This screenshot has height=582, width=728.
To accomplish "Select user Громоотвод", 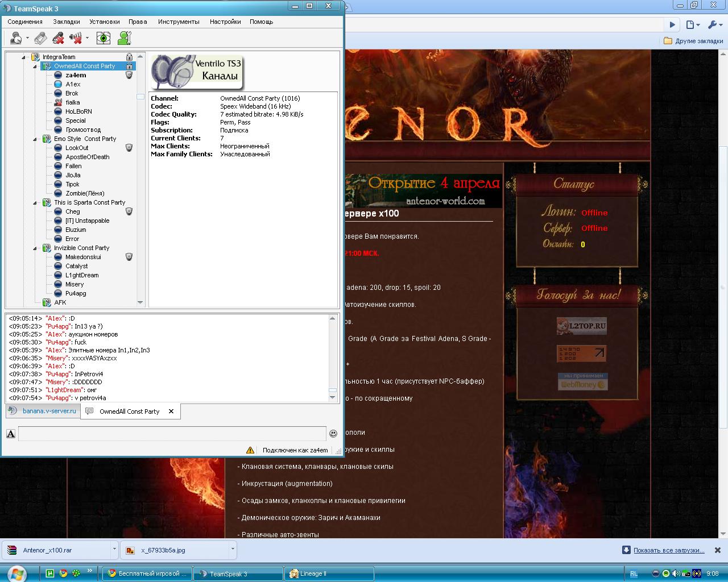I will [83, 130].
